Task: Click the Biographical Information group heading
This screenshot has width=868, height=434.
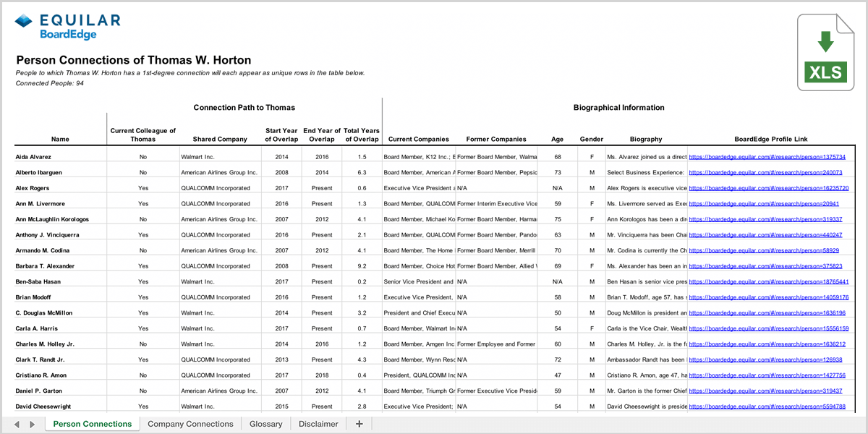Action: coord(618,108)
